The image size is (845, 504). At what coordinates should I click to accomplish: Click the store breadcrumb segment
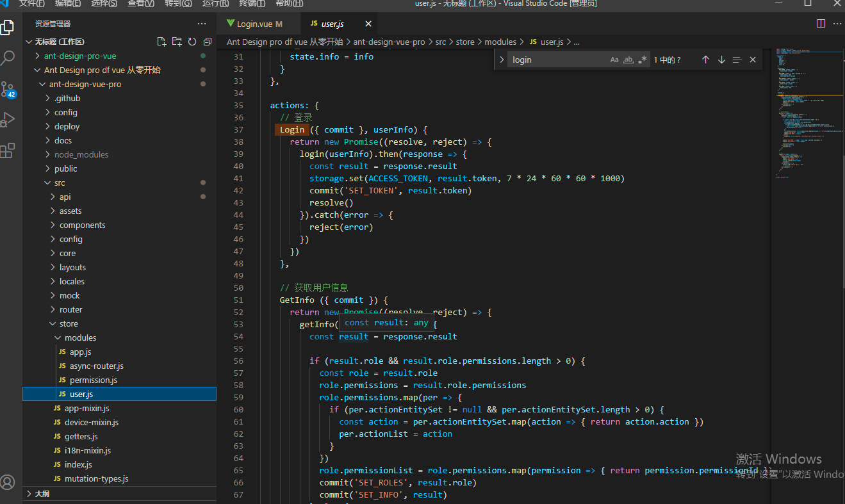click(464, 42)
